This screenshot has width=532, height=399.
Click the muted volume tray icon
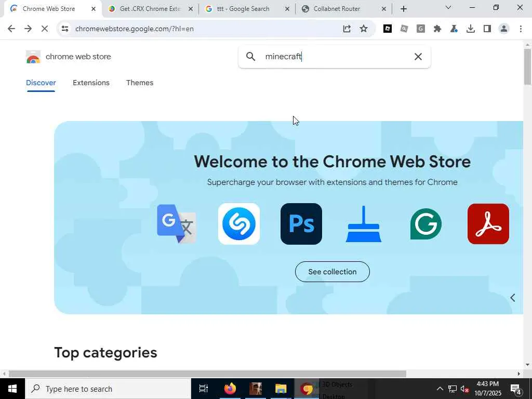click(x=464, y=389)
